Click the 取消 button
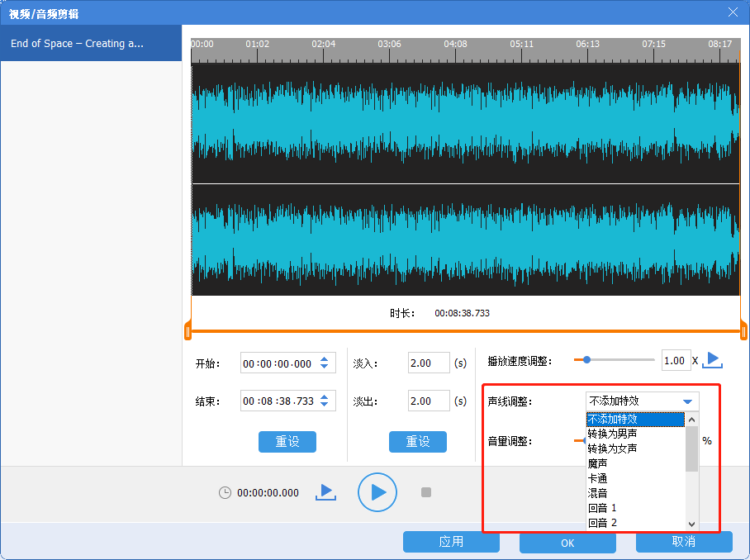750x560 pixels. (x=684, y=542)
